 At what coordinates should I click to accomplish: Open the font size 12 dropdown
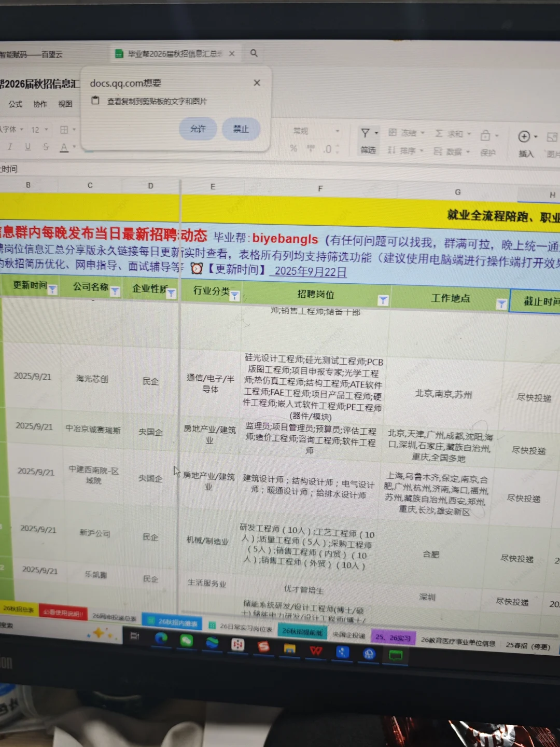pyautogui.click(x=39, y=129)
